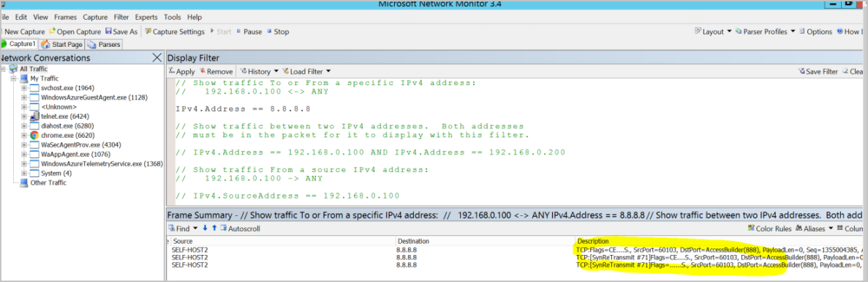Select System (4) in the tree
The image size is (868, 282).
tap(56, 174)
